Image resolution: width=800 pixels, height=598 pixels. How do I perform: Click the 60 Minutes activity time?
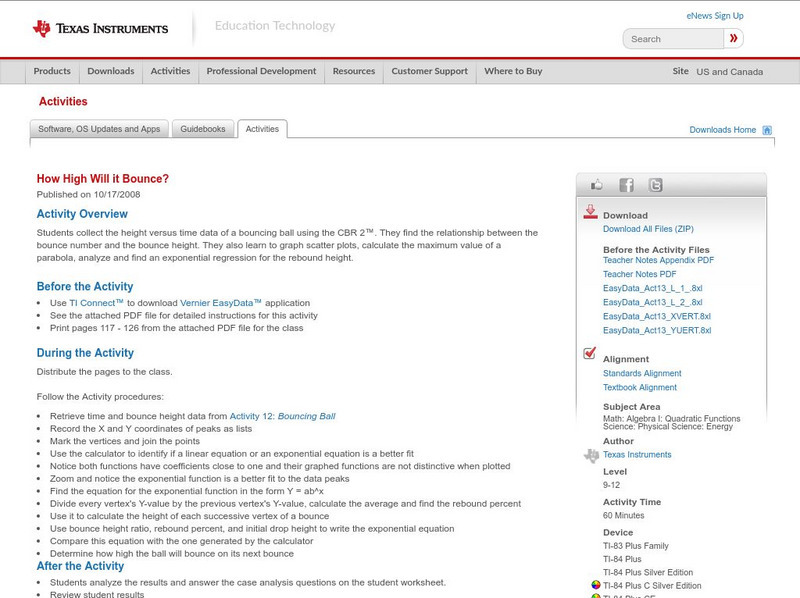pyautogui.click(x=623, y=515)
